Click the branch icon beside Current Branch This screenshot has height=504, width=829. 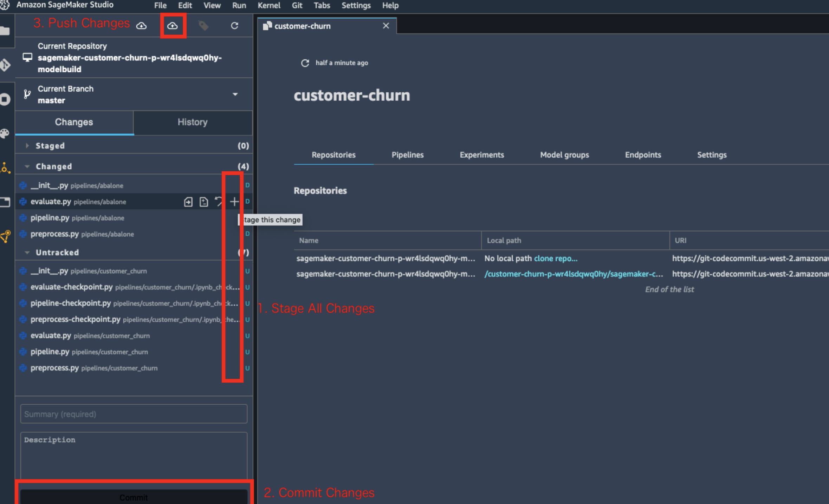click(x=27, y=94)
